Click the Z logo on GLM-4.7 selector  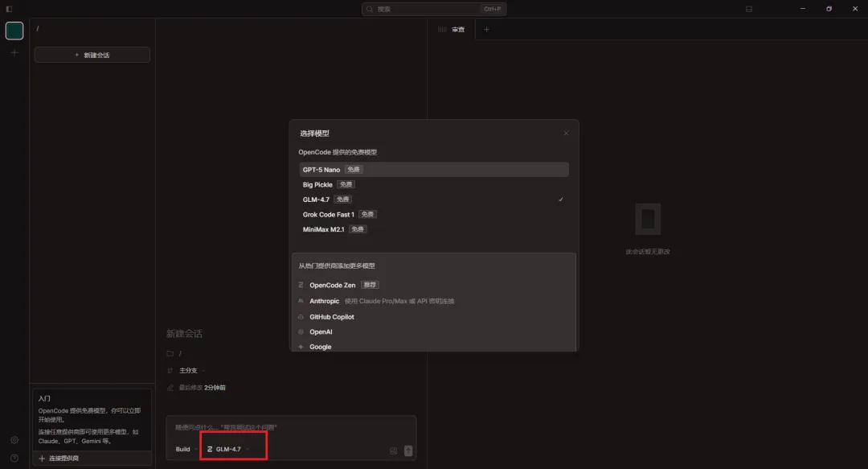coord(210,449)
